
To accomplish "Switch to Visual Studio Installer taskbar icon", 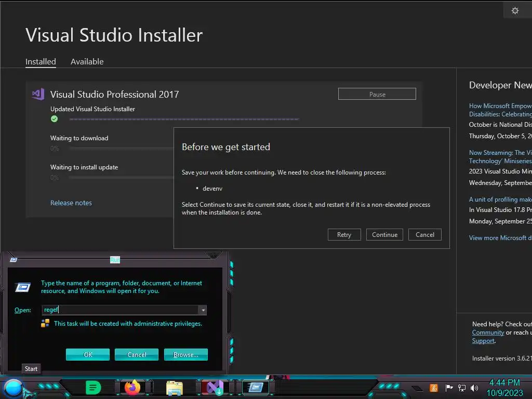I will click(x=215, y=388).
